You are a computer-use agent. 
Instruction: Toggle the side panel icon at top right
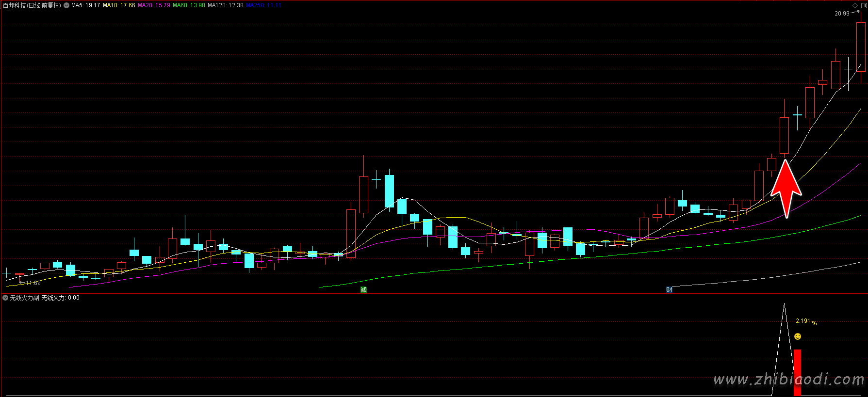point(863,5)
